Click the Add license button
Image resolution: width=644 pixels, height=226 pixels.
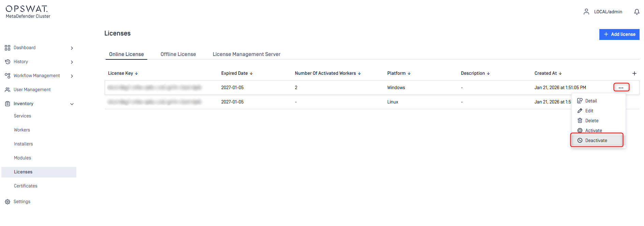click(x=619, y=34)
